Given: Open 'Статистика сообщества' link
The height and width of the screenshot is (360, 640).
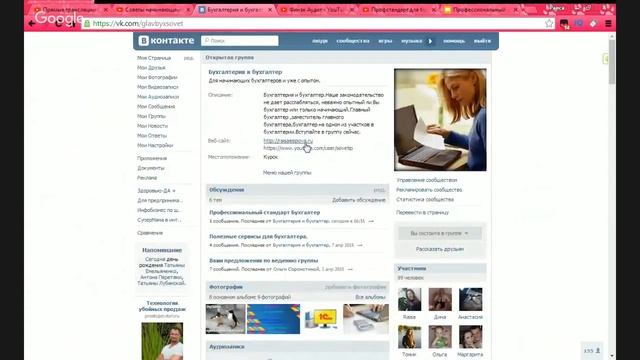Looking at the screenshot, I should pyautogui.click(x=425, y=200).
